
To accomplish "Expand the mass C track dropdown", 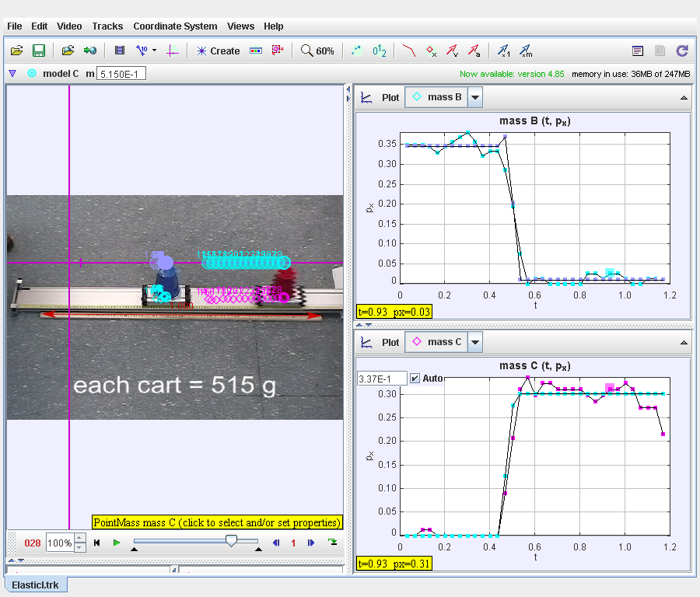I will [x=475, y=342].
